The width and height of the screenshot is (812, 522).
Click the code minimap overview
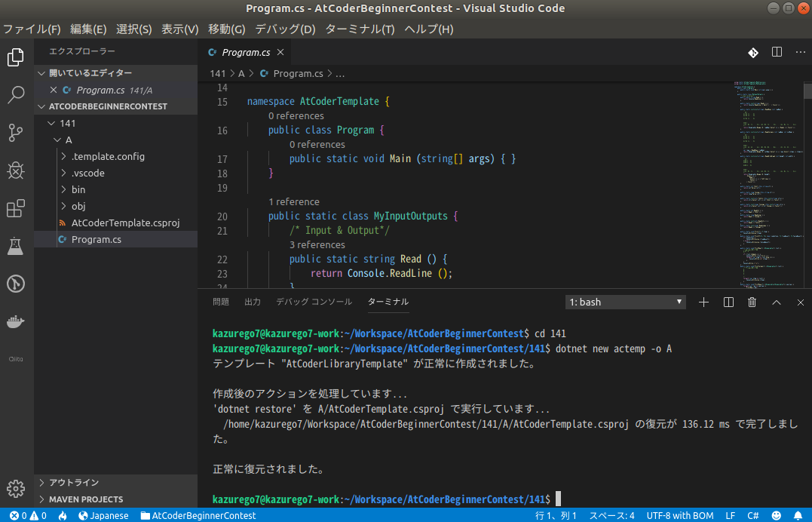[x=768, y=184]
